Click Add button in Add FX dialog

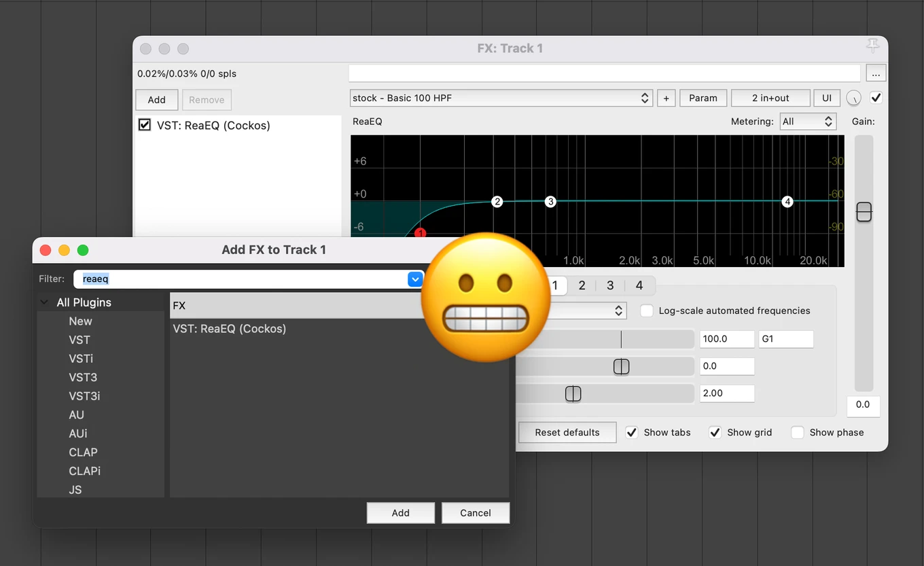tap(401, 513)
